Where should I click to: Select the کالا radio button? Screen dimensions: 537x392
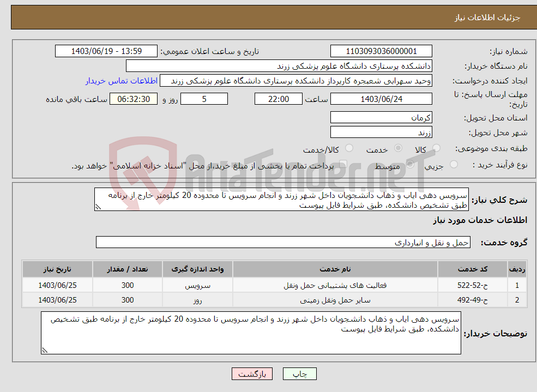click(436, 148)
